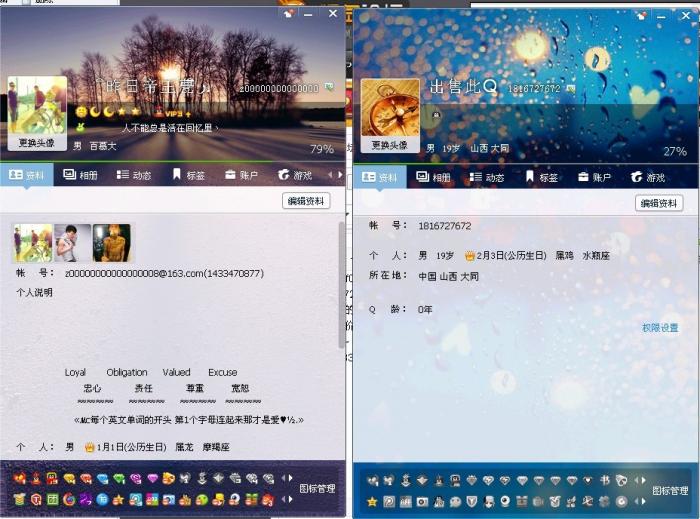Open the 账户 tab in left window
Image resolution: width=700 pixels, height=519 pixels.
[241, 175]
